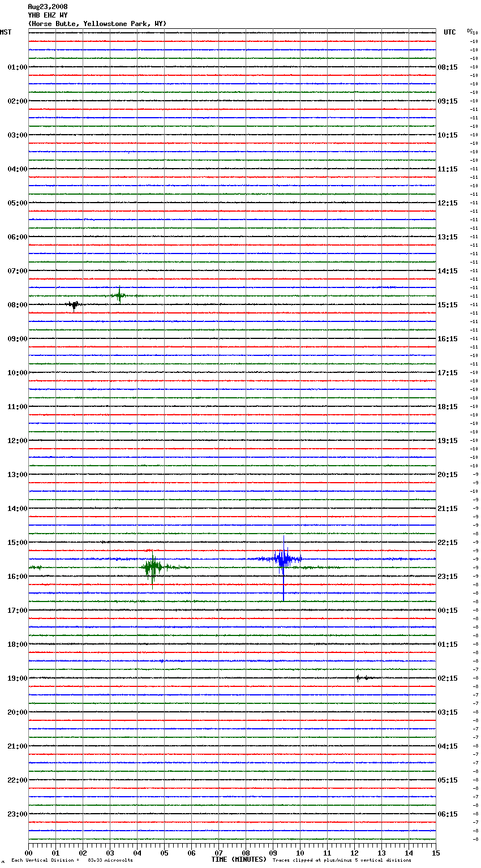Select the 23:00 MST time label

click(x=18, y=814)
